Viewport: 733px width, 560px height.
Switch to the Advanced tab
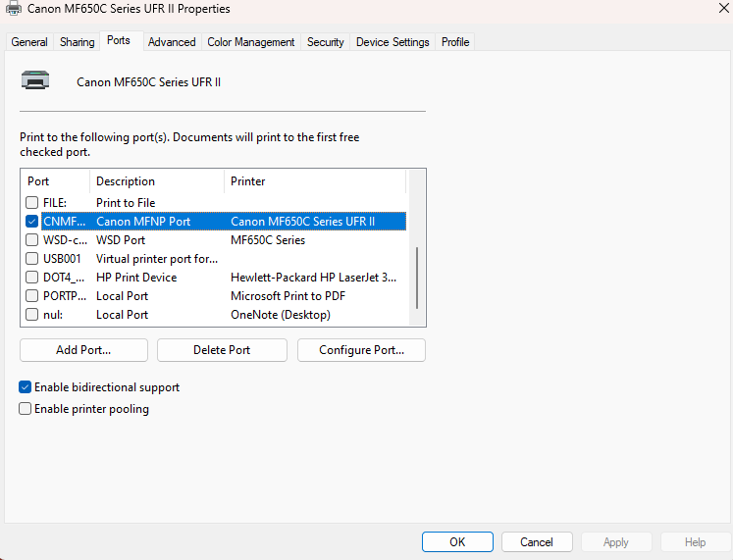pos(172,42)
